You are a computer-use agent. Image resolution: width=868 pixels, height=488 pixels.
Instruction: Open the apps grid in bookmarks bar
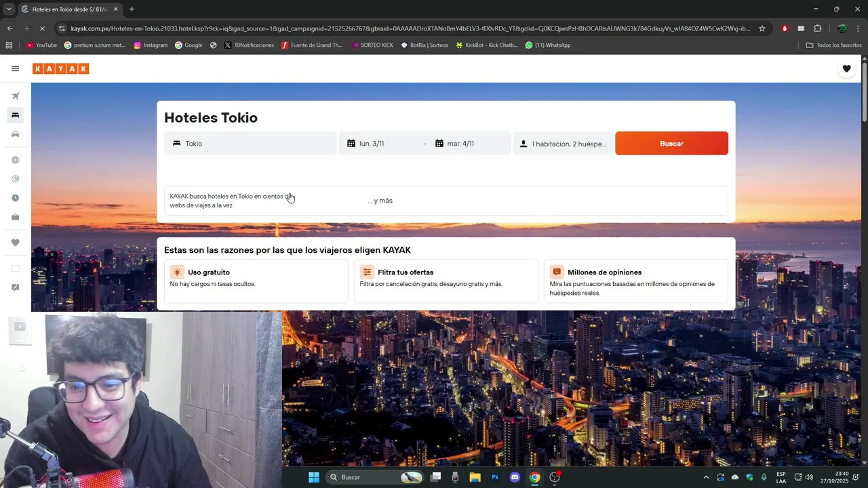tap(9, 45)
